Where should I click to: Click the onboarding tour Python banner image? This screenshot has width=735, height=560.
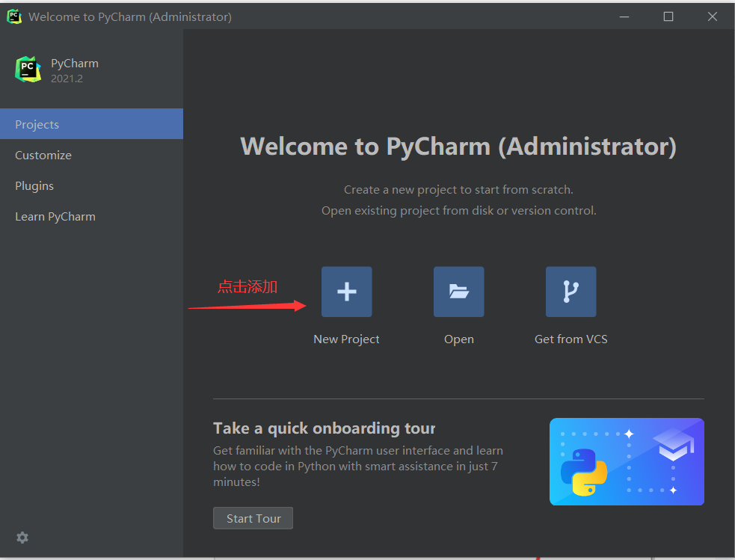(627, 461)
